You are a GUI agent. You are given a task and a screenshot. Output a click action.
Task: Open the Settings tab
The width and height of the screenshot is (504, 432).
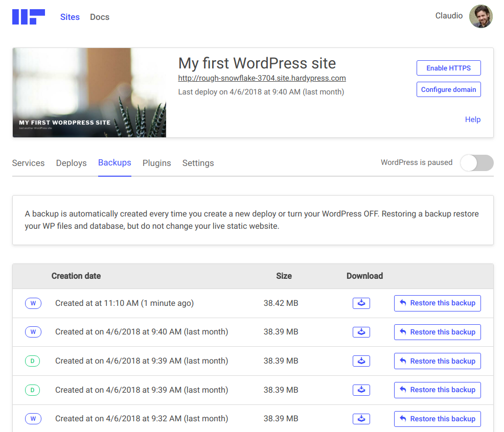click(198, 163)
